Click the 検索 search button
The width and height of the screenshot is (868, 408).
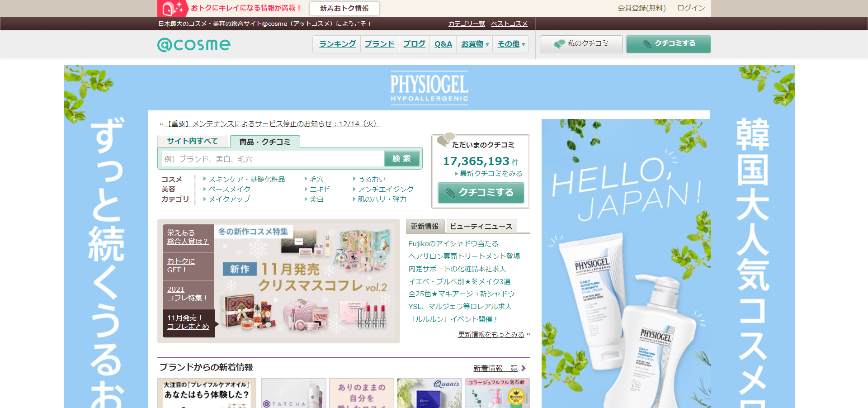click(x=401, y=158)
